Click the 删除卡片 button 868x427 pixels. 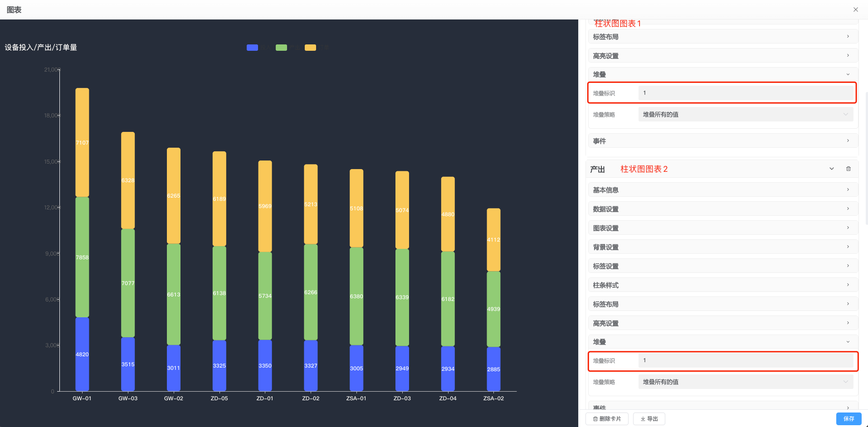pyautogui.click(x=607, y=418)
